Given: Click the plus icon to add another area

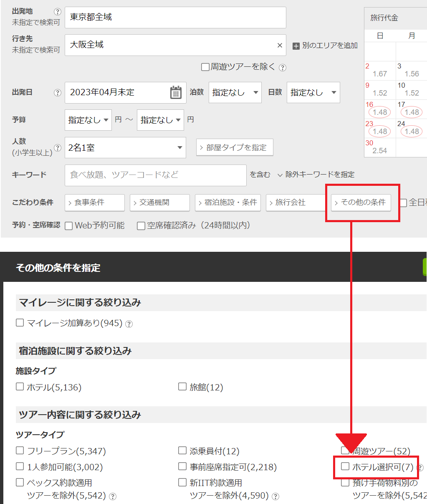Looking at the screenshot, I should tap(296, 46).
